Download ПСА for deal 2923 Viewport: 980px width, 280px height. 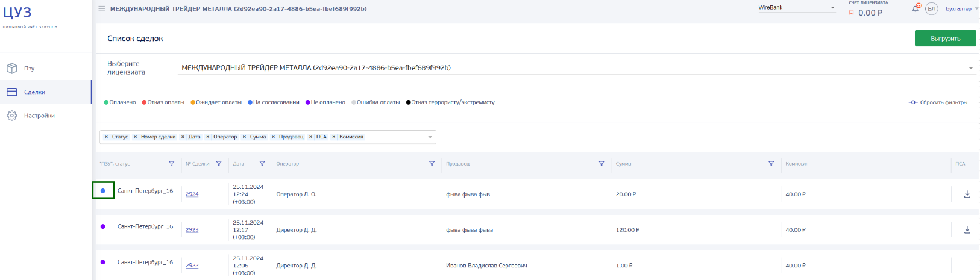967,229
